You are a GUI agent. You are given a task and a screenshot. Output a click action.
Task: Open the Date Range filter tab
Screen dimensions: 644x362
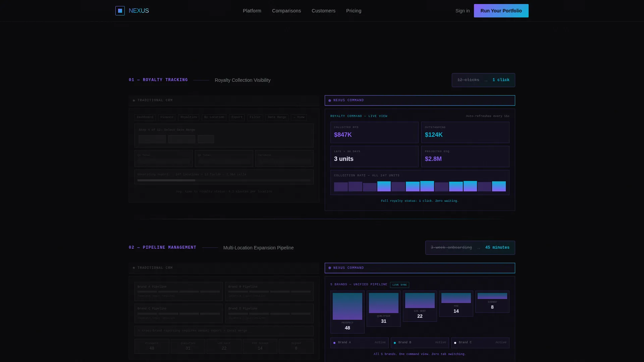pyautogui.click(x=277, y=117)
